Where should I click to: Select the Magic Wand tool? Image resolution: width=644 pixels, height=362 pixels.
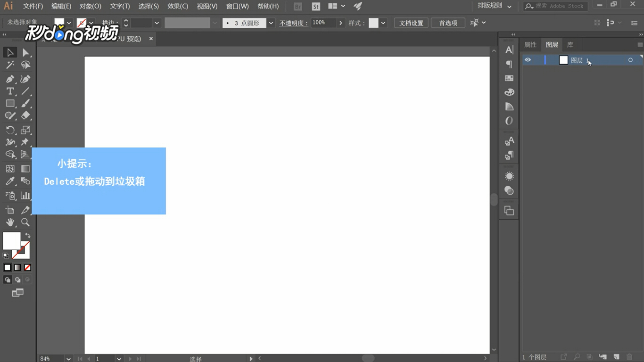pos(10,65)
